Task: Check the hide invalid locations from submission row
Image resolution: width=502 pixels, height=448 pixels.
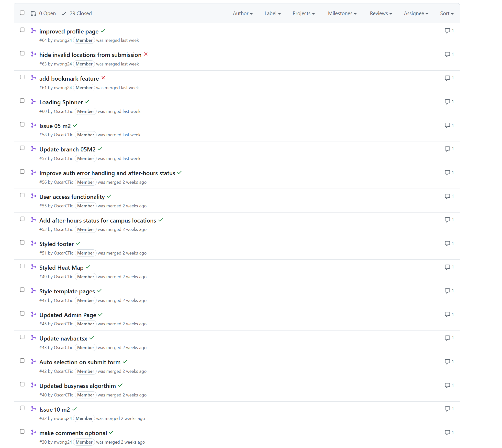Action: pyautogui.click(x=22, y=54)
